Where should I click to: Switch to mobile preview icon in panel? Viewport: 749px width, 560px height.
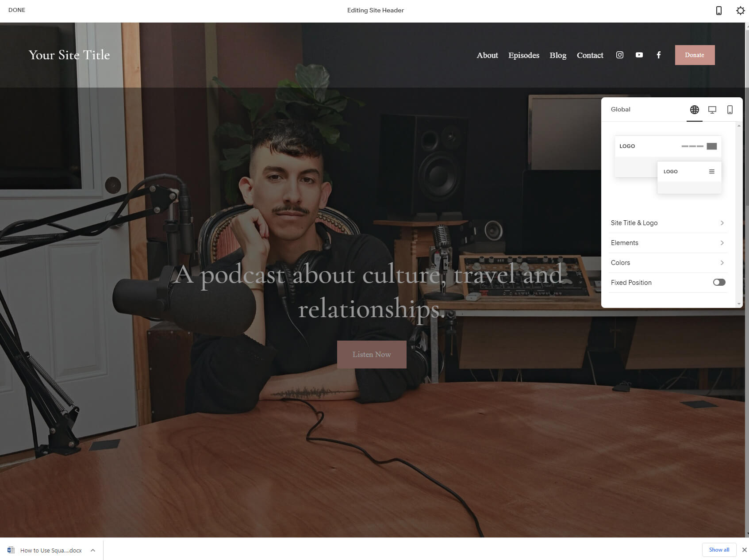pyautogui.click(x=729, y=109)
